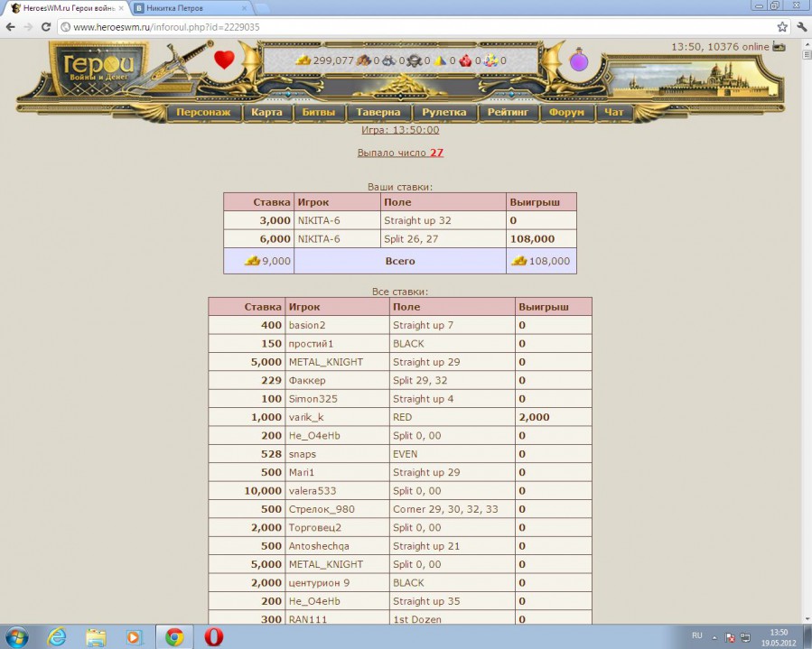812x649 pixels.
Task: Click the purple mana potion icon
Action: click(578, 60)
